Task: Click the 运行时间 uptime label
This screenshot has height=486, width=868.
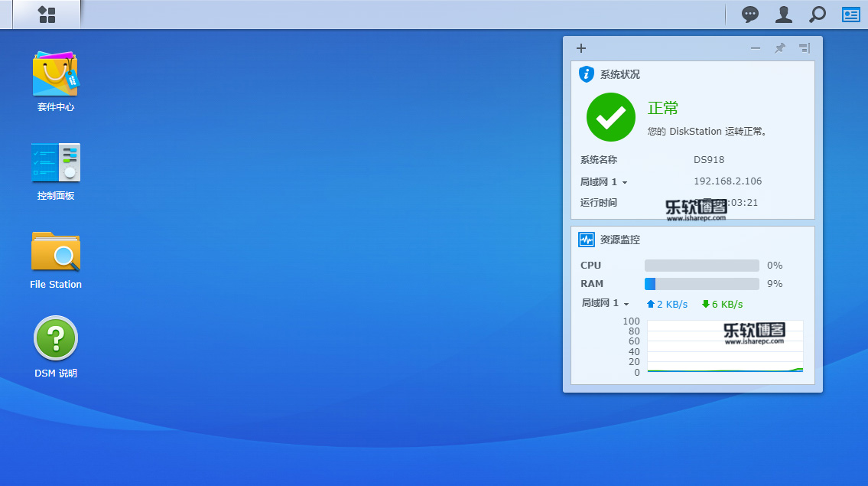Action: (x=598, y=202)
